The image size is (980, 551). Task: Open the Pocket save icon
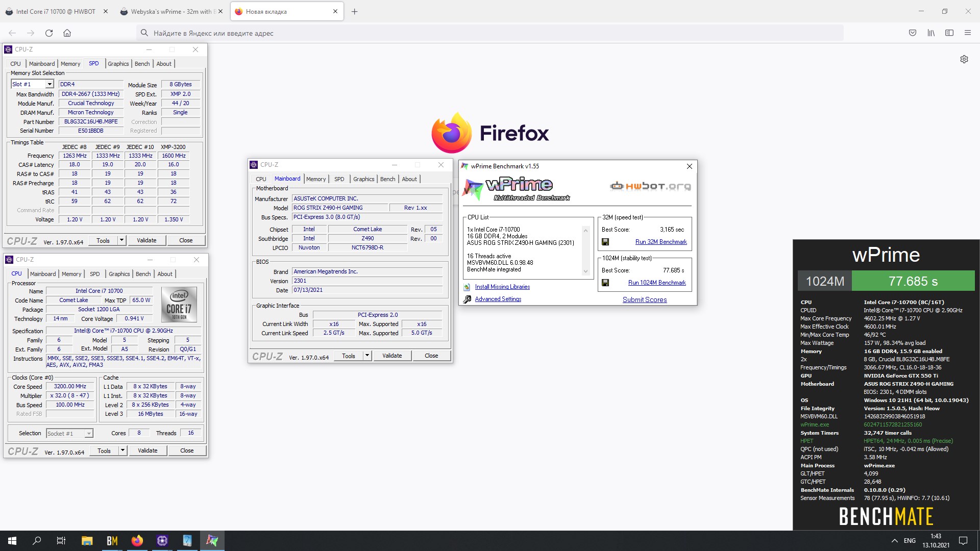(x=913, y=33)
